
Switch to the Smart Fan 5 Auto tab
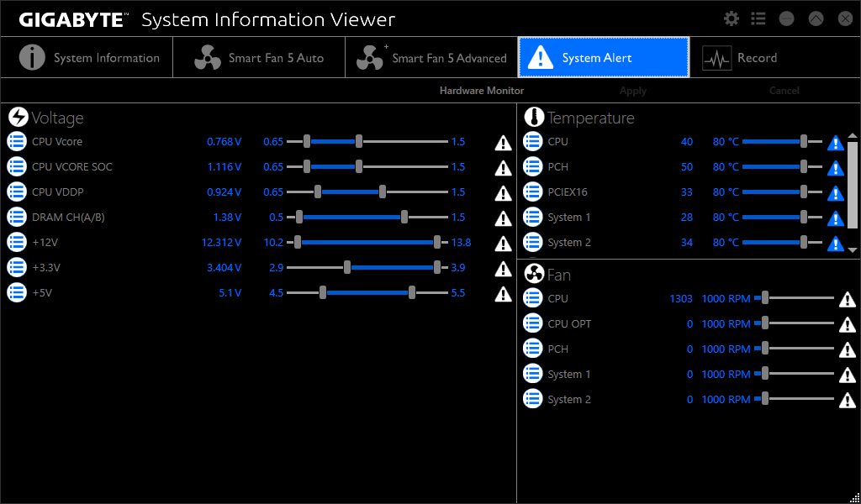[x=259, y=58]
